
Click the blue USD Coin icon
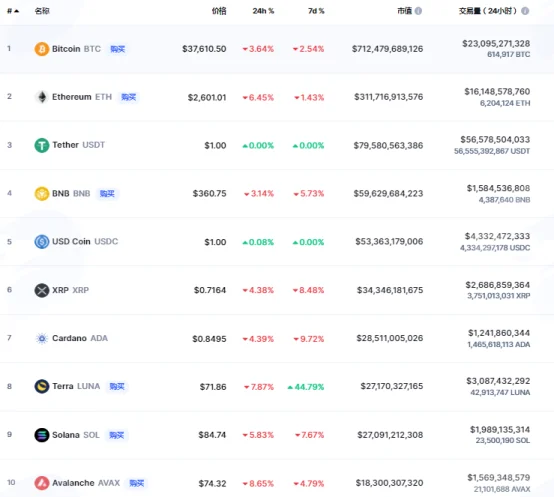pyautogui.click(x=42, y=242)
